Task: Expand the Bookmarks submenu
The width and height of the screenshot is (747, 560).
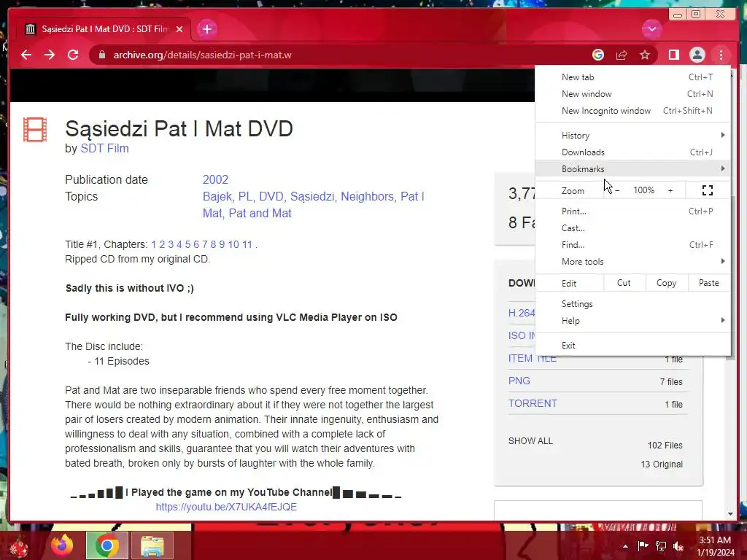Action: tap(632, 168)
